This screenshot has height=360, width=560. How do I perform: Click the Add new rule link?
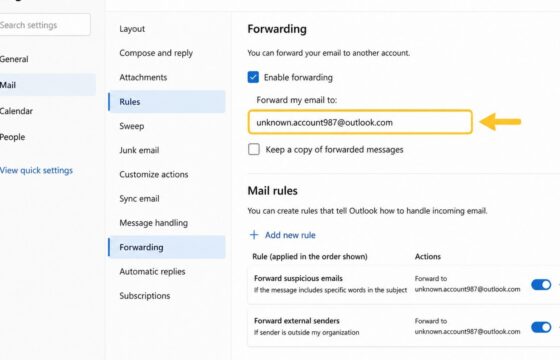point(290,235)
